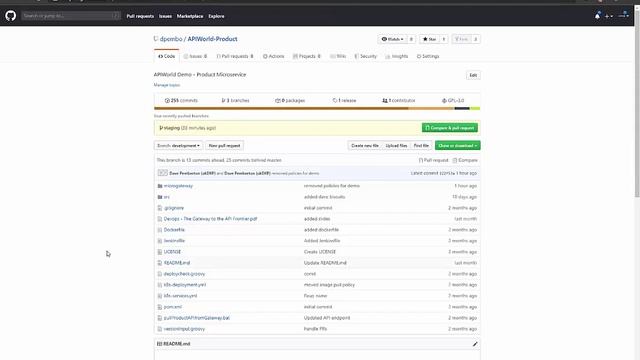Expand Clone or download dropdown
Screen dimensions: 640x360
pyautogui.click(x=458, y=146)
